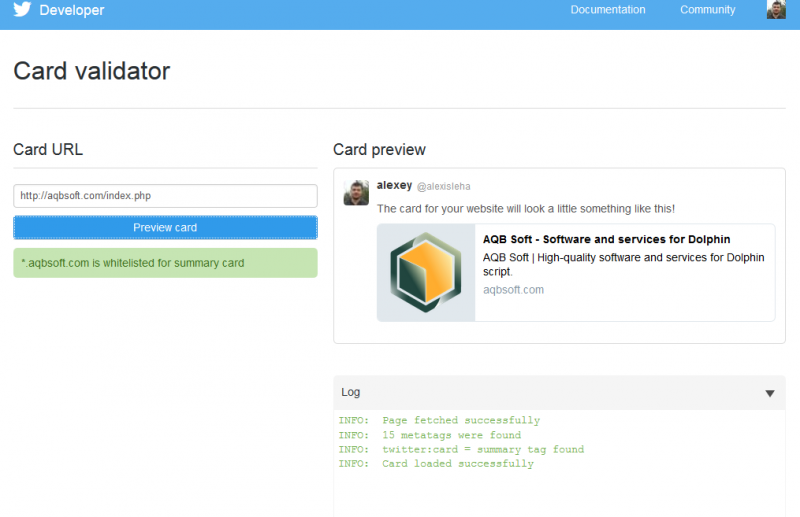This screenshot has width=800, height=517.
Task: Click the alexey display name
Action: click(x=394, y=185)
